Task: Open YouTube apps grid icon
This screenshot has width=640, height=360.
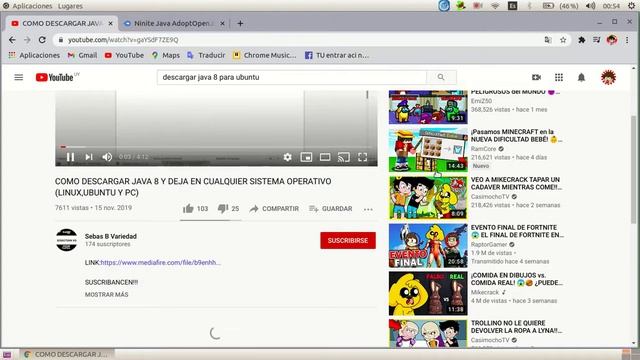Action: 559,77
